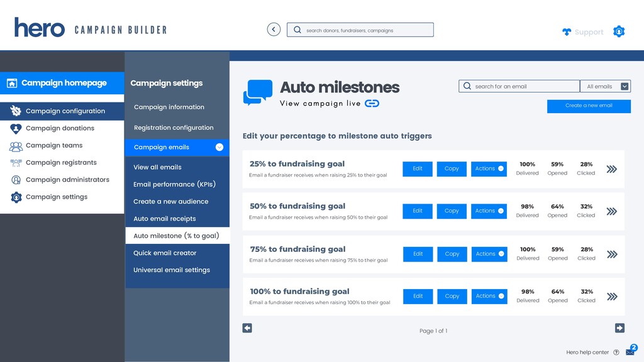Click the View campaign live link
Screen dimensions: 644x362
tap(320, 104)
